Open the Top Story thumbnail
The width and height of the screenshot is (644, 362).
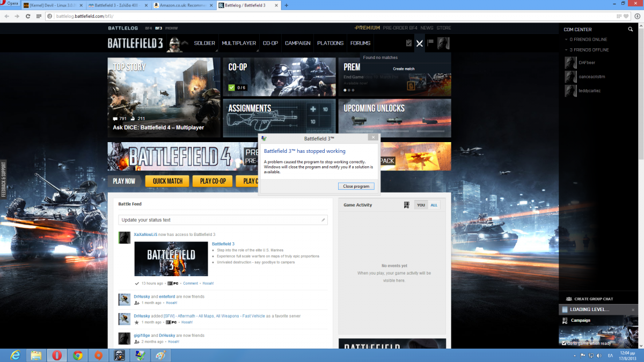(164, 98)
